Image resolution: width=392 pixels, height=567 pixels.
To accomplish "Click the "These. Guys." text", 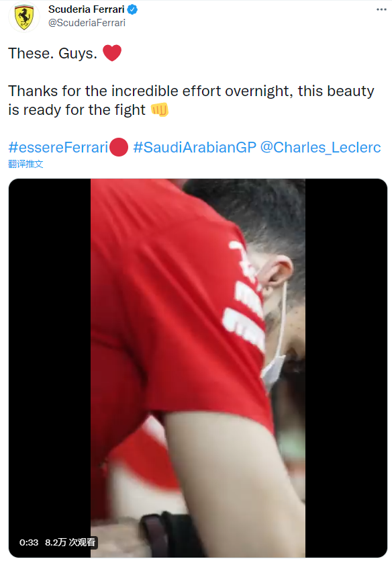I will [x=53, y=54].
